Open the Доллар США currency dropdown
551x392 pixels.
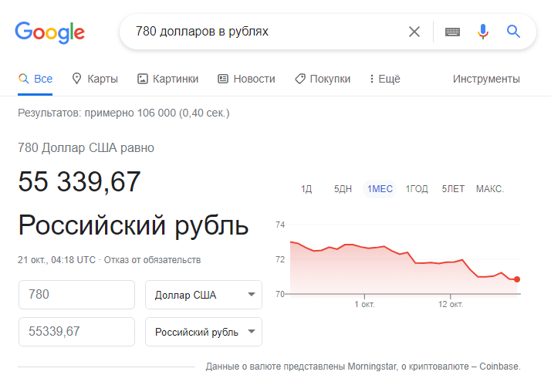(x=204, y=295)
